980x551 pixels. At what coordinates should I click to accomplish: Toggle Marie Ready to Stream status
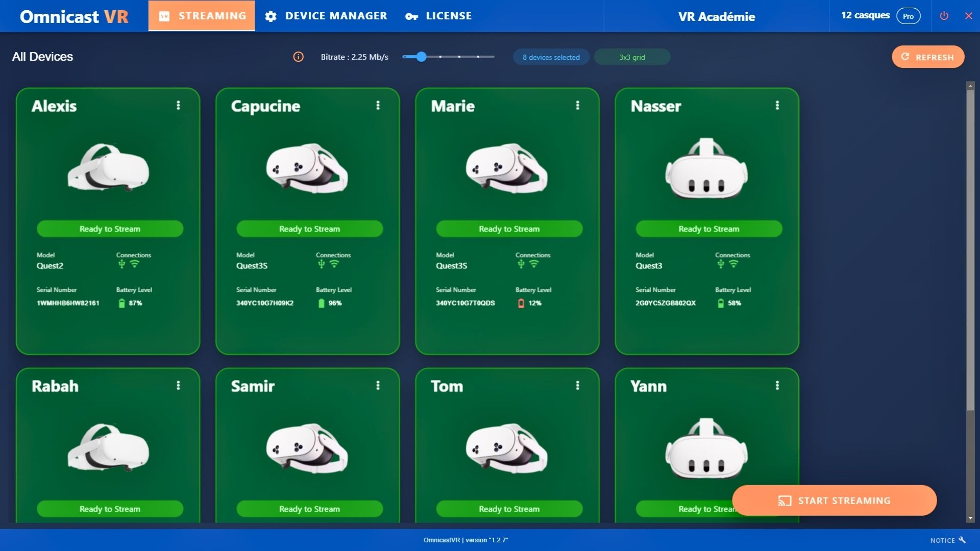tap(509, 229)
